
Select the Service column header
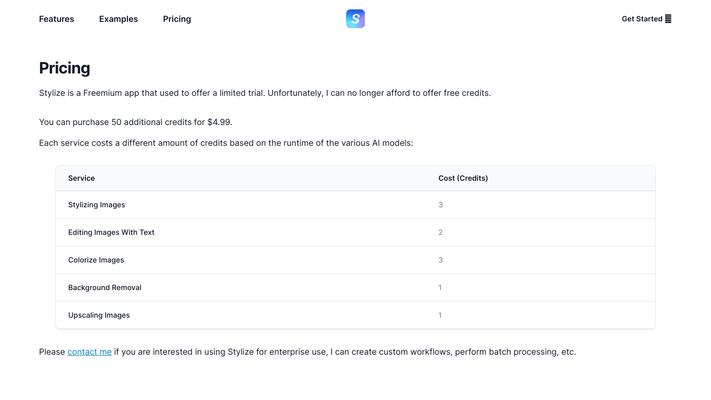coord(81,178)
